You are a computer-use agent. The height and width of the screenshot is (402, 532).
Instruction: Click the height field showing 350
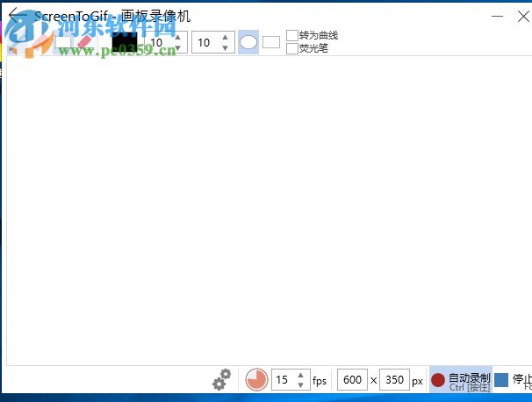point(394,379)
